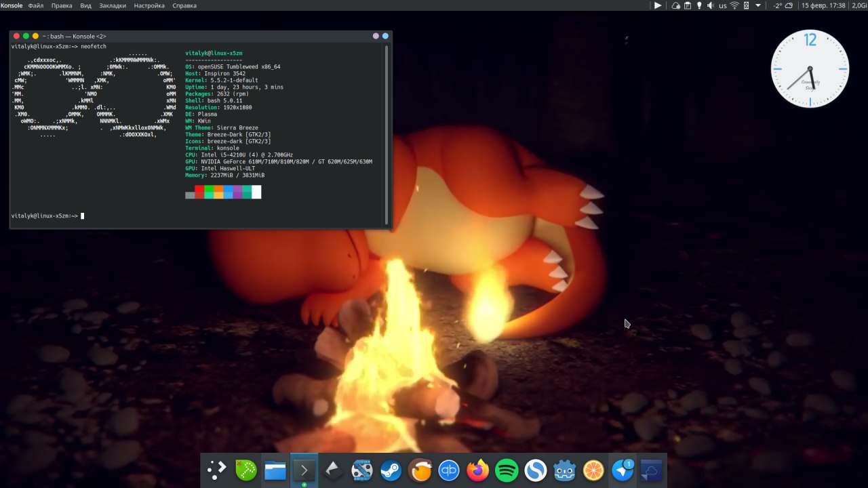Open the weather widget showing -2°
Image resolution: width=868 pixels, height=488 pixels.
click(783, 5)
